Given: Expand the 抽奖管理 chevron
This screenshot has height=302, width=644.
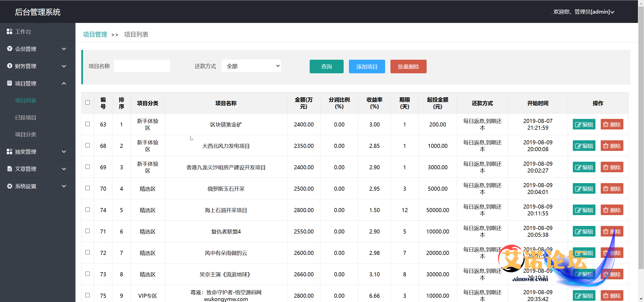Looking at the screenshot, I should click(x=64, y=152).
